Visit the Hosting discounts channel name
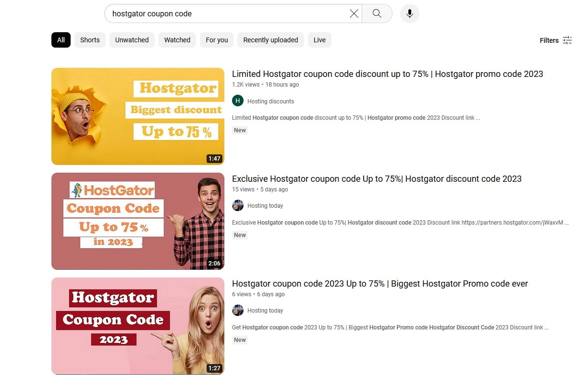Image resolution: width=588 pixels, height=378 pixels. pyautogui.click(x=270, y=101)
